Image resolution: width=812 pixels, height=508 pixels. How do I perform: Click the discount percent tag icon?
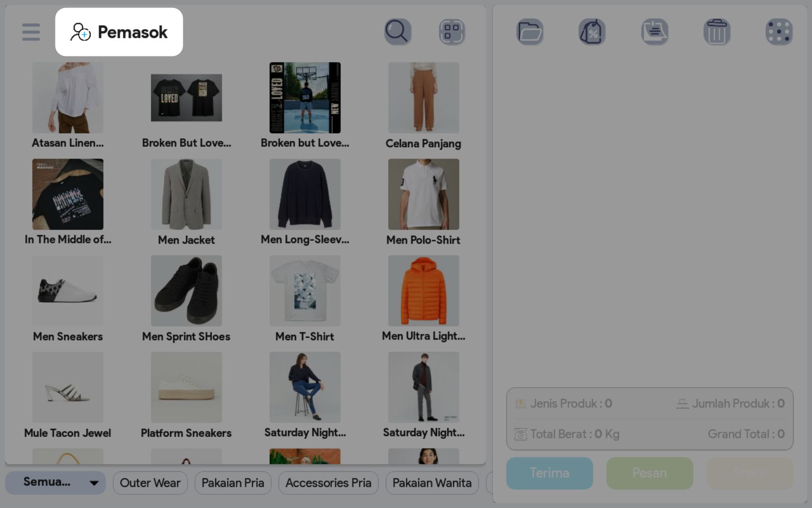click(592, 32)
